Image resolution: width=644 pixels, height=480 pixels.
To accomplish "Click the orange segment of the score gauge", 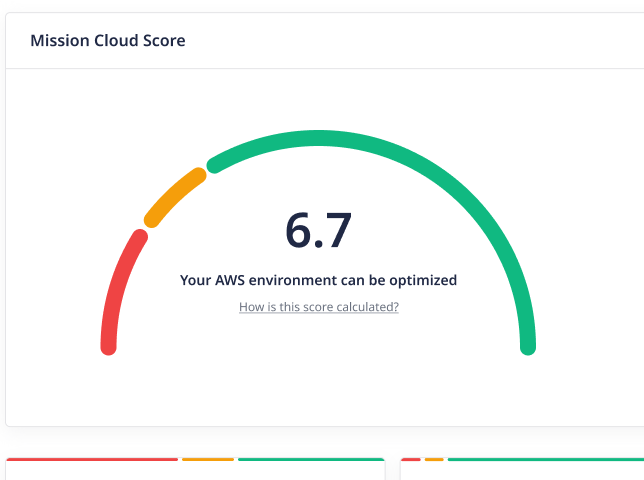I will 174,196.
